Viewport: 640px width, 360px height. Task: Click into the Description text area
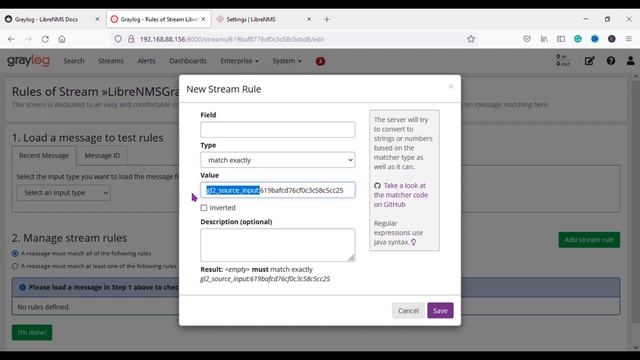[278, 245]
